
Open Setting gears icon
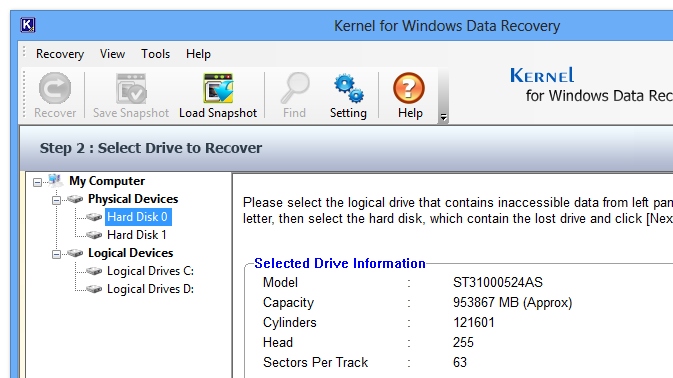click(x=348, y=88)
